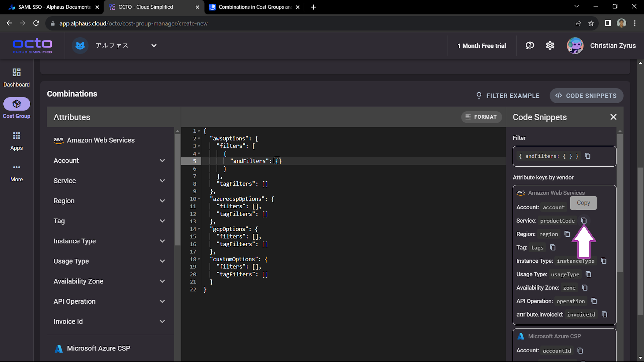Select the Amazon Web Services attributes heading
The image size is (644, 362).
pos(94,140)
